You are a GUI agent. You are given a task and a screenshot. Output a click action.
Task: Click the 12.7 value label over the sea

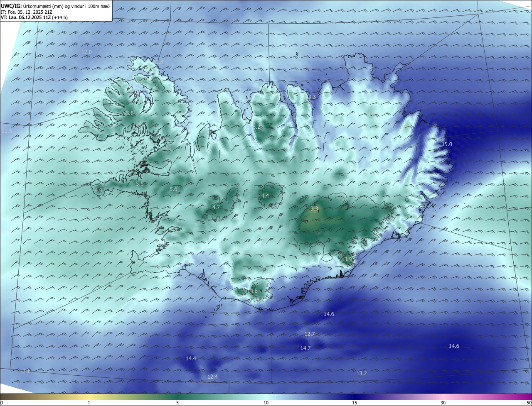[x=310, y=334]
